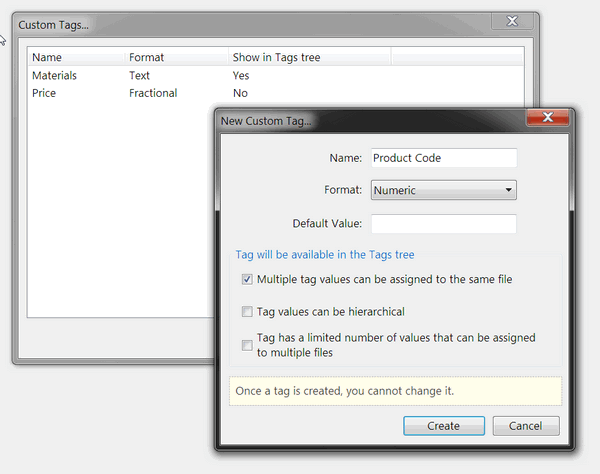Click the Show in Tags tree column header

coord(310,57)
